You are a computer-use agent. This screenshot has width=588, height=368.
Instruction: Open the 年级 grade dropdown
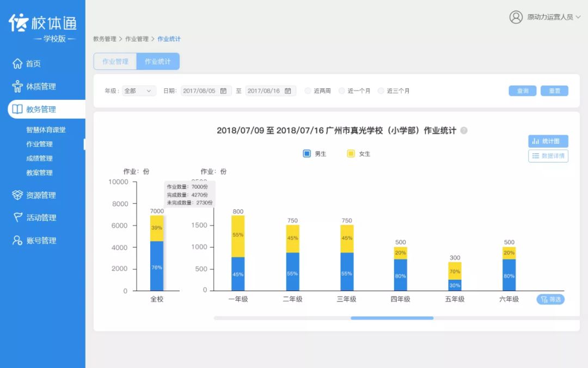click(138, 91)
